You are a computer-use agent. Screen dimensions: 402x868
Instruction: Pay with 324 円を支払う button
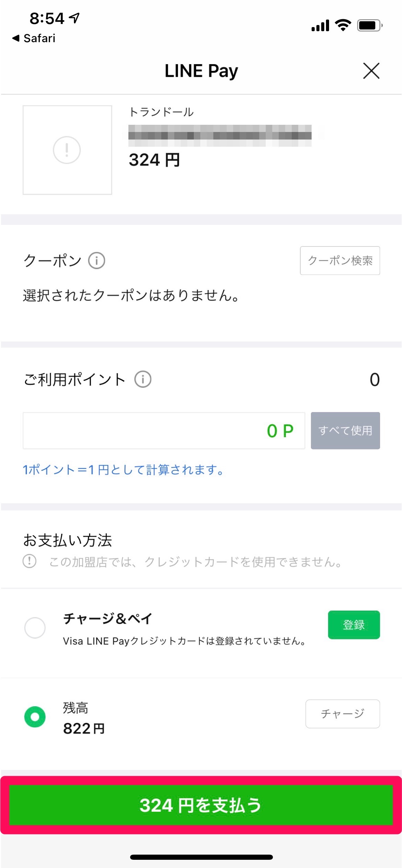click(201, 805)
